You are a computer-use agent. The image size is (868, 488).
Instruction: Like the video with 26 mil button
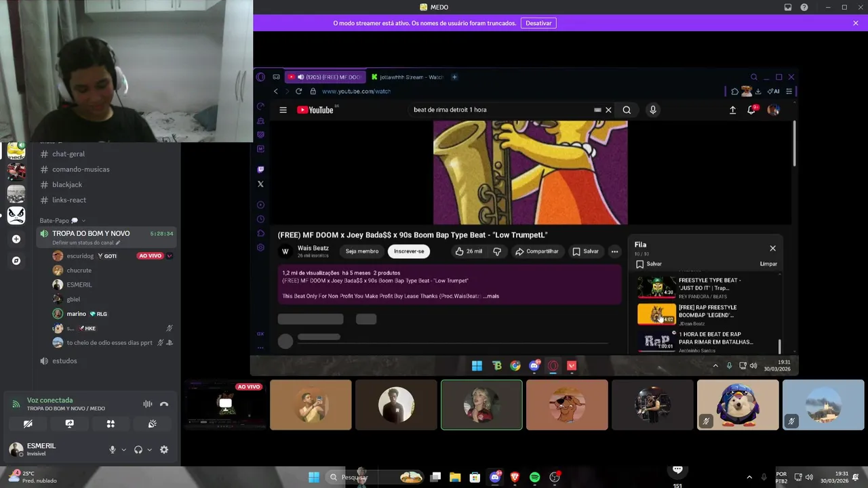pos(469,251)
